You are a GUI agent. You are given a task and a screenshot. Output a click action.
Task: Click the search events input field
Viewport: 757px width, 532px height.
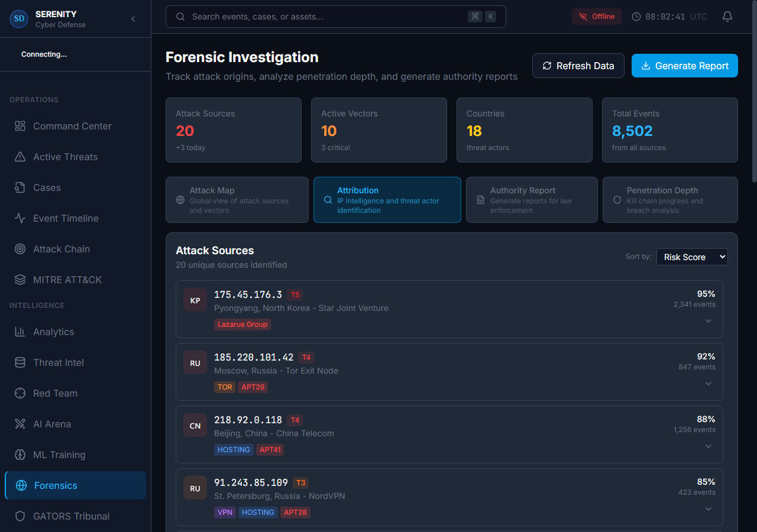[335, 17]
